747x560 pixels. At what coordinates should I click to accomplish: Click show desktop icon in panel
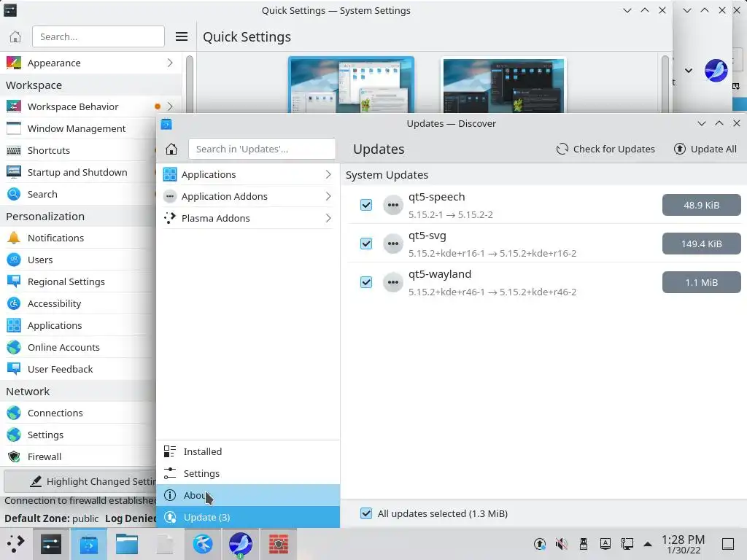point(728,544)
